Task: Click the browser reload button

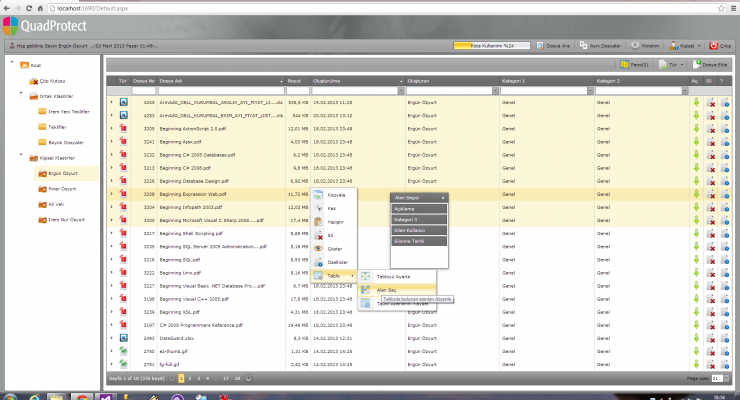Action: pyautogui.click(x=29, y=8)
